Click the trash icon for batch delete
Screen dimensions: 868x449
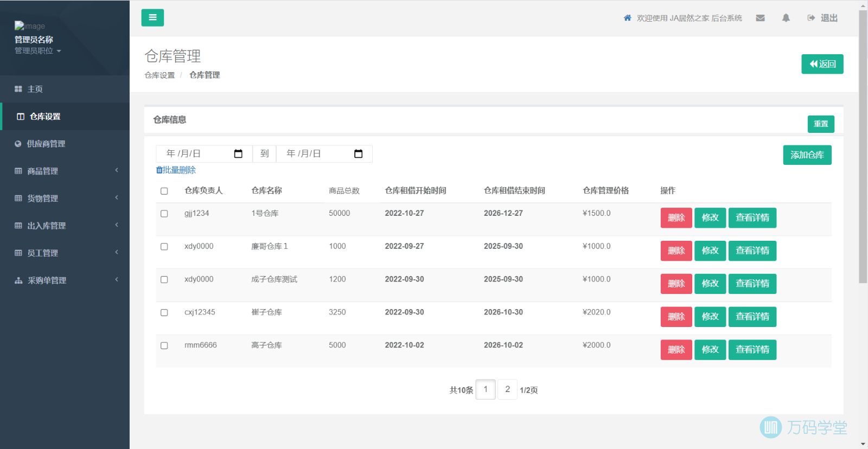point(159,170)
